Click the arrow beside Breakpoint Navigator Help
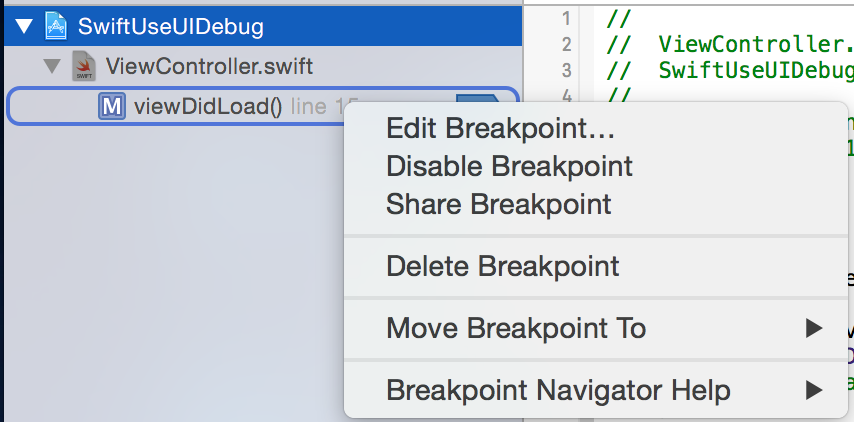854x422 pixels. point(815,389)
